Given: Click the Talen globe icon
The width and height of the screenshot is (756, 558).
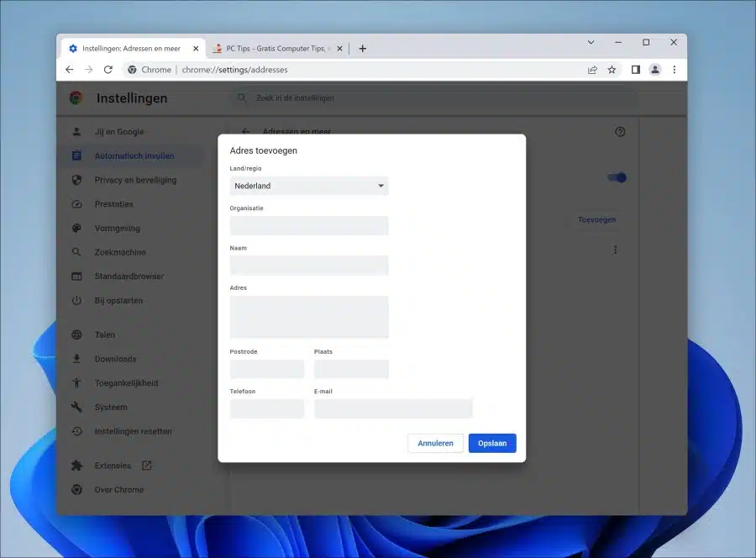Looking at the screenshot, I should 76,334.
